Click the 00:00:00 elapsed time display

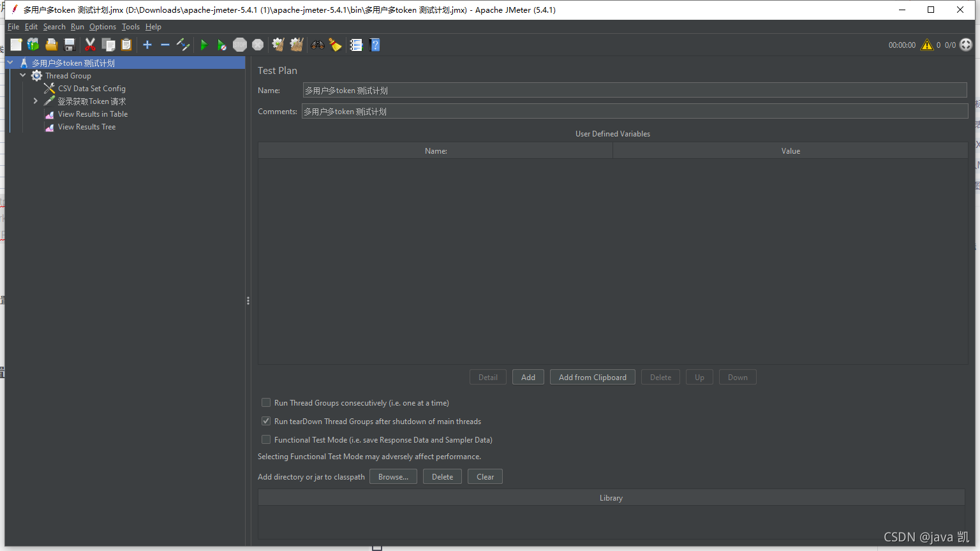pyautogui.click(x=902, y=45)
